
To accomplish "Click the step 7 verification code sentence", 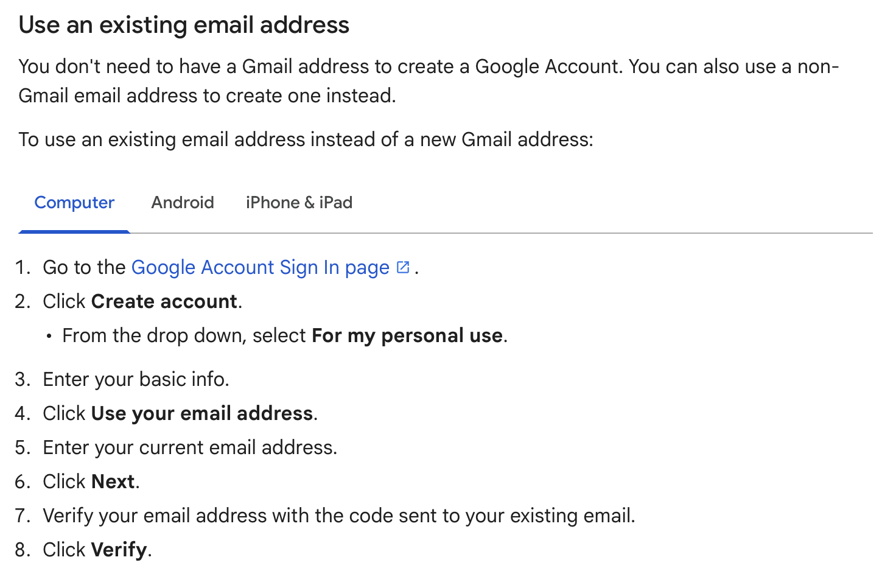I will tap(339, 516).
